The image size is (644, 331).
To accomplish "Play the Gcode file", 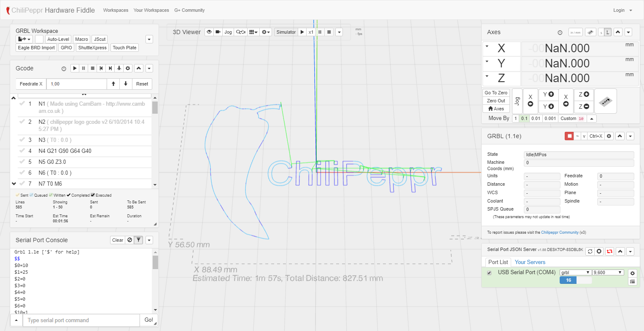I will click(x=75, y=68).
